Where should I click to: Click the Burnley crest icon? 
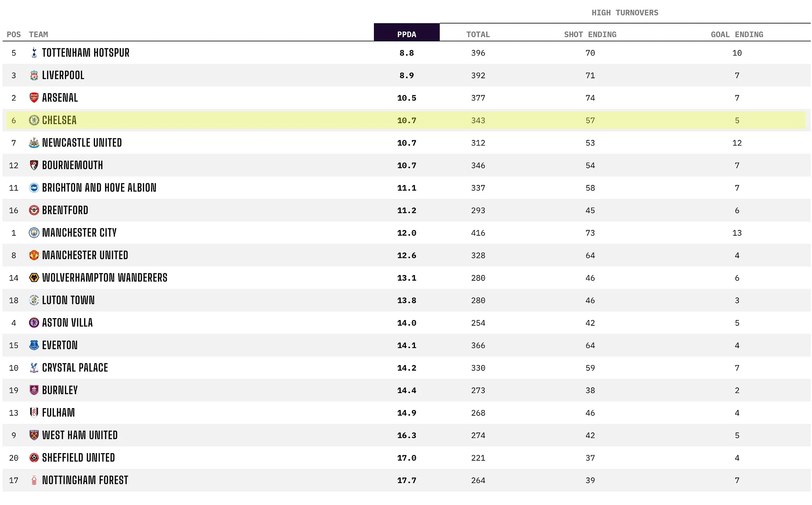(34, 390)
